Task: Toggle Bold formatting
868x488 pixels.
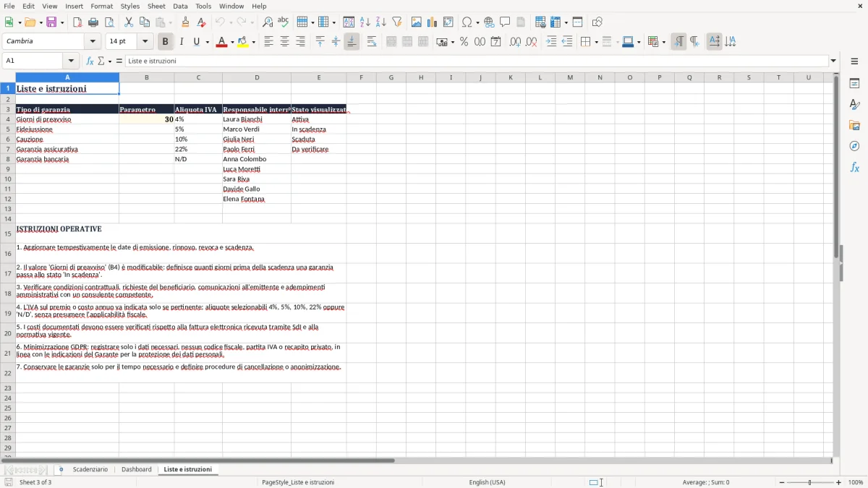Action: click(x=165, y=42)
